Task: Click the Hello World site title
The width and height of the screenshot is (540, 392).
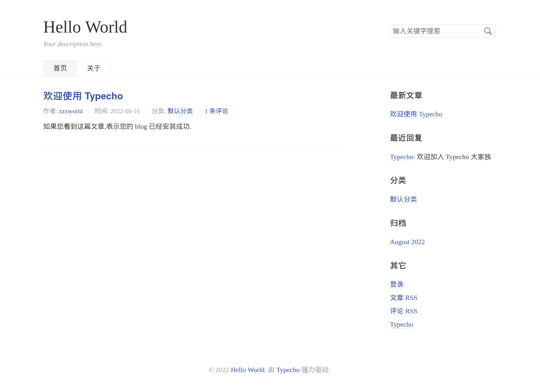Action: [x=85, y=27]
